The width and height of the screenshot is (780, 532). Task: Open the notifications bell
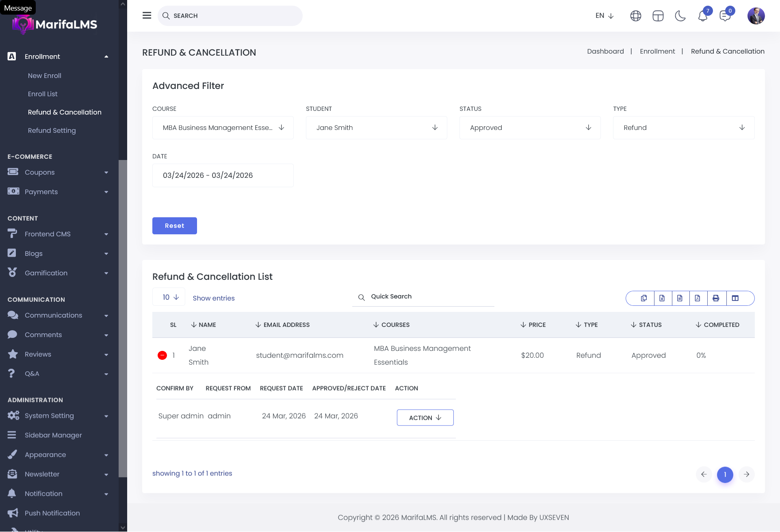pos(702,16)
